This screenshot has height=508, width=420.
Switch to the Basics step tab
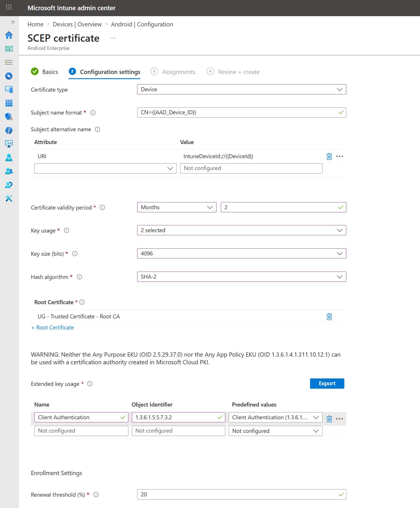point(44,72)
